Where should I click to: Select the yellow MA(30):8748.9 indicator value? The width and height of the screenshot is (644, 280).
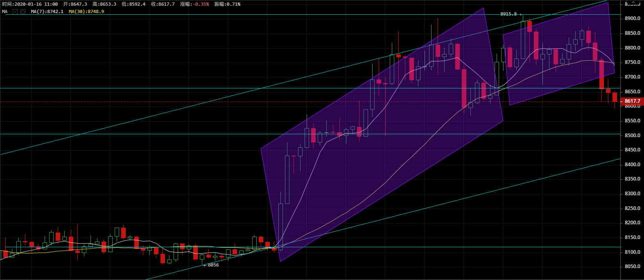pyautogui.click(x=86, y=11)
